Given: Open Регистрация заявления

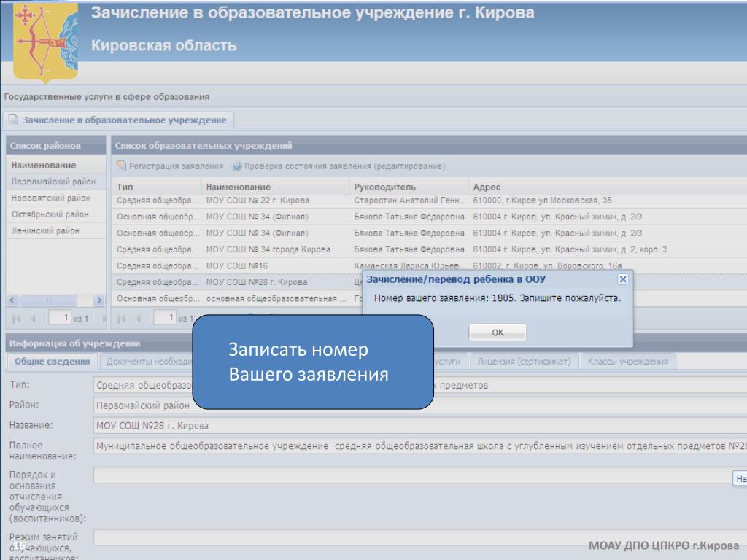Looking at the screenshot, I should [176, 166].
